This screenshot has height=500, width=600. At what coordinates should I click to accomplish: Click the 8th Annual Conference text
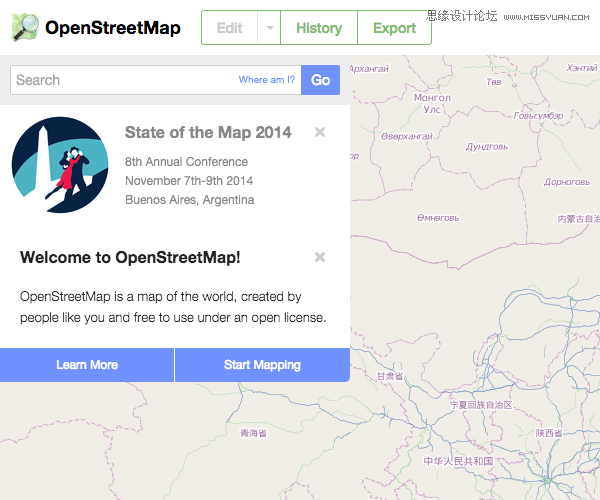tap(186, 162)
